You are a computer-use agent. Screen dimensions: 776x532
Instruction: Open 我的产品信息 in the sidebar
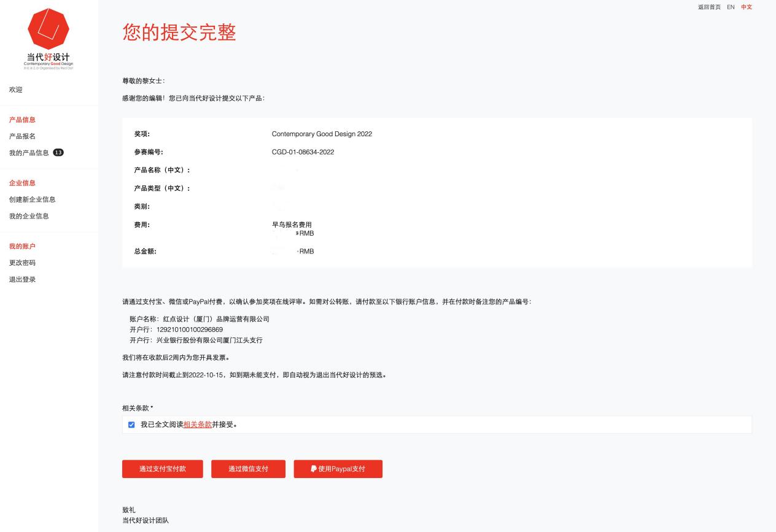[x=29, y=153]
